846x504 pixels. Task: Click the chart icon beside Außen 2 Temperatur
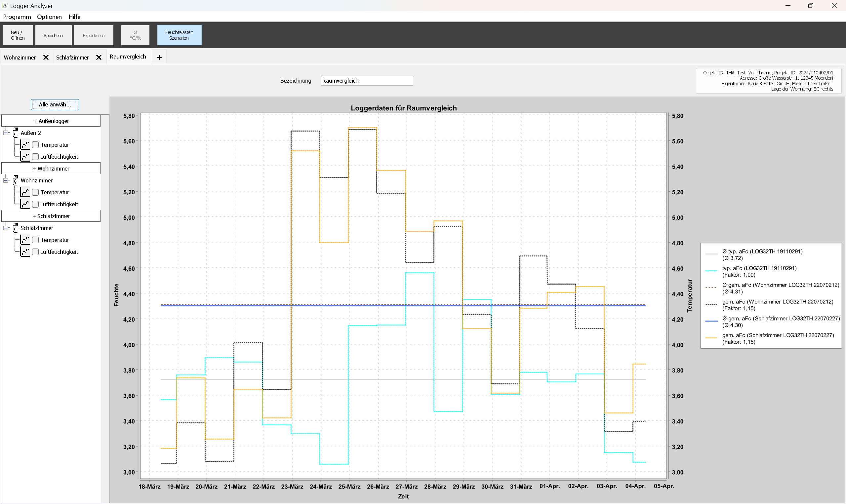pyautogui.click(x=25, y=145)
